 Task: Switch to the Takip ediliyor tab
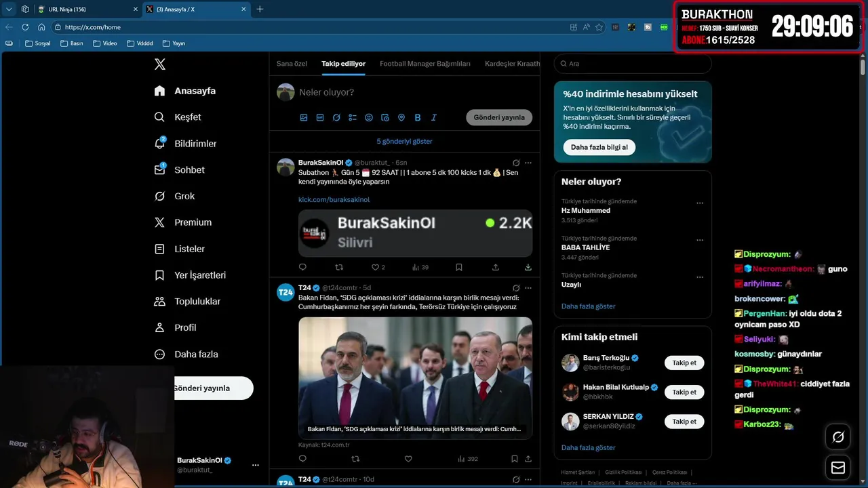(x=343, y=64)
